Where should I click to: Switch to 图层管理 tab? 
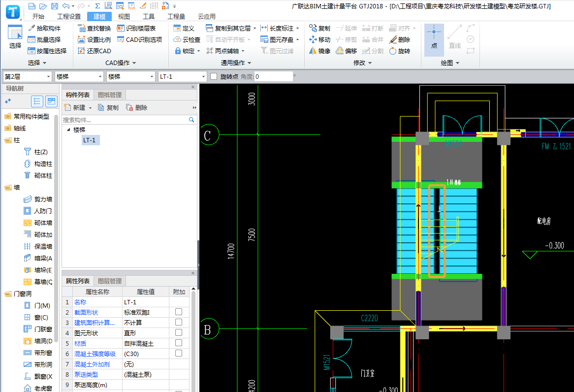[x=110, y=281]
